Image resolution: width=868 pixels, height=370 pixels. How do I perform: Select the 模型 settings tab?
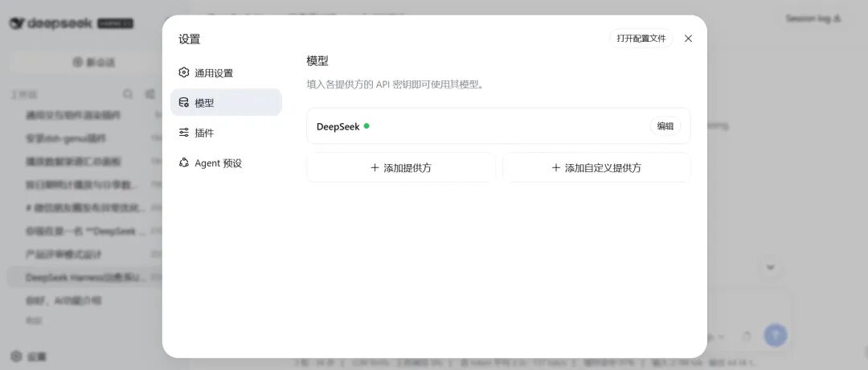pyautogui.click(x=226, y=102)
